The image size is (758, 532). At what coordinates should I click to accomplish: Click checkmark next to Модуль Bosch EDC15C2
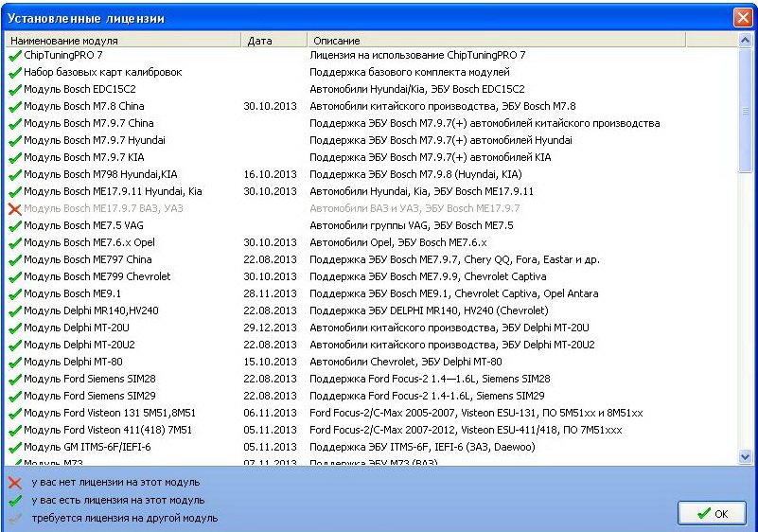tap(15, 90)
